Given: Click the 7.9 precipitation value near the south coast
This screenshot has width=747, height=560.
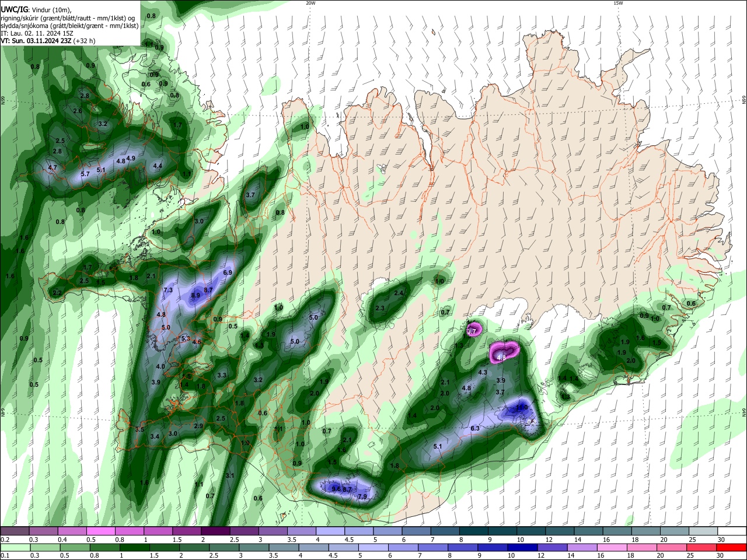Looking at the screenshot, I should coord(362,497).
